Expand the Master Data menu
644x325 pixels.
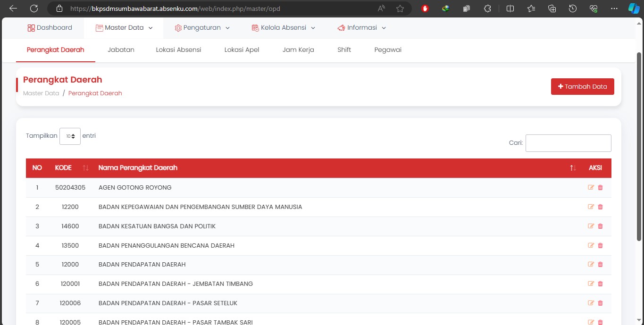pyautogui.click(x=124, y=28)
